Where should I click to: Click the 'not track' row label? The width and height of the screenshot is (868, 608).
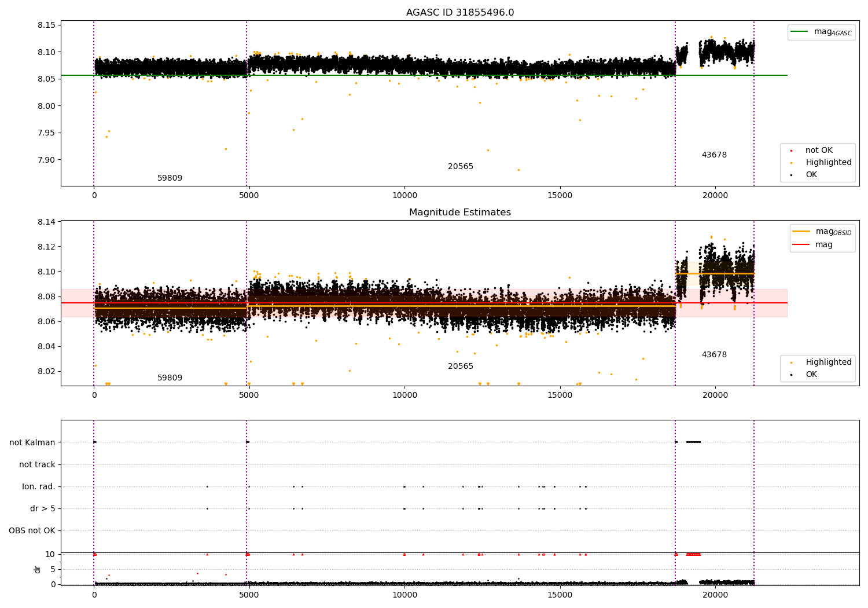pyautogui.click(x=37, y=465)
